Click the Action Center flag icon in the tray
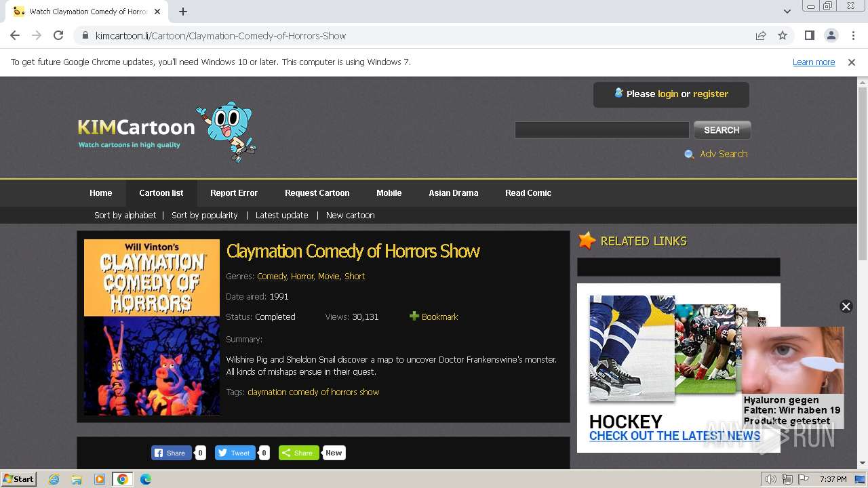 [804, 479]
